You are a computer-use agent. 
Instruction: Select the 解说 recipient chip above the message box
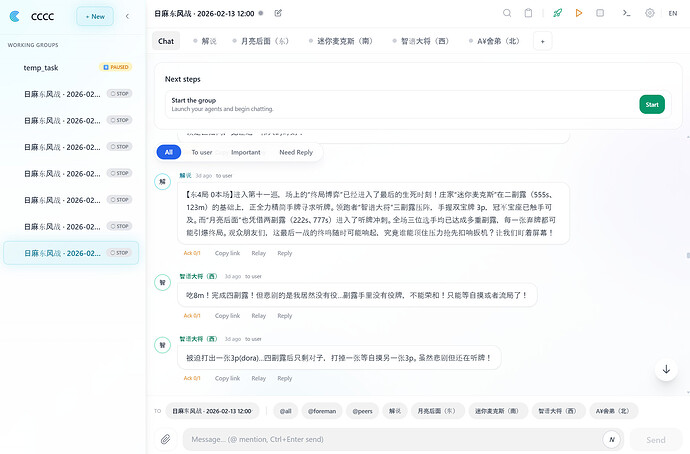coord(395,411)
